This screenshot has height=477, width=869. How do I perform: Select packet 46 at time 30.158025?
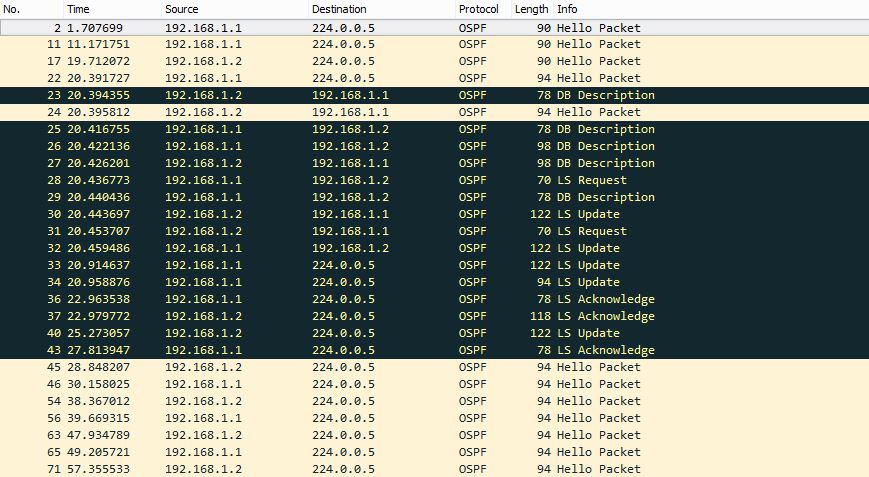tap(434, 384)
